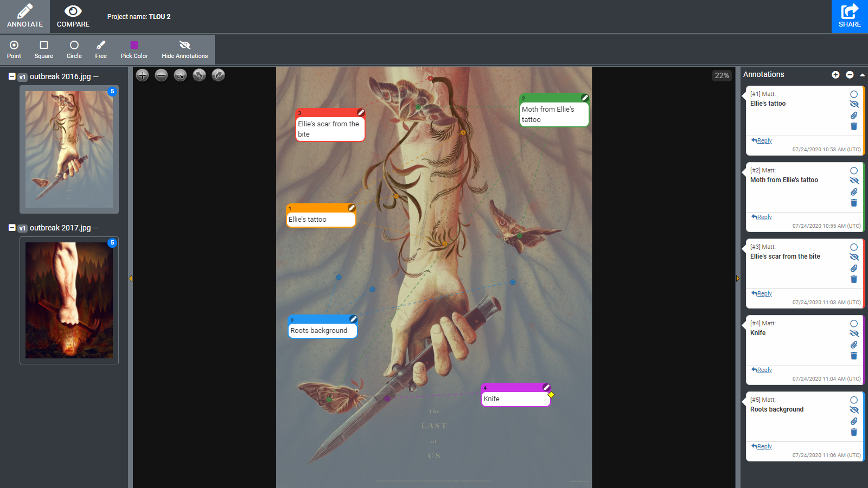Collapse the outbreak 2017.jpg file group
The width and height of the screenshot is (868, 488).
pos(12,228)
